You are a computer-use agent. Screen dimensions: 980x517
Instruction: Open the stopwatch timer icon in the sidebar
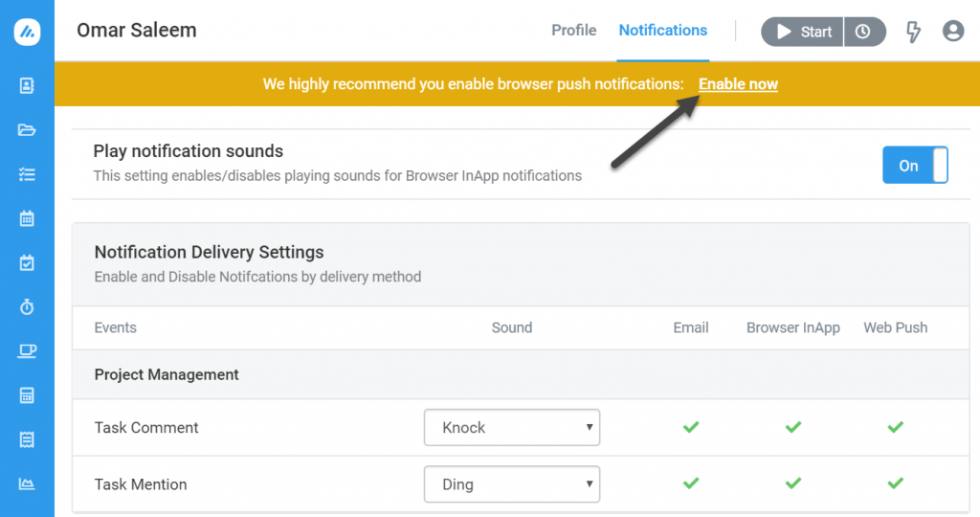[27, 307]
